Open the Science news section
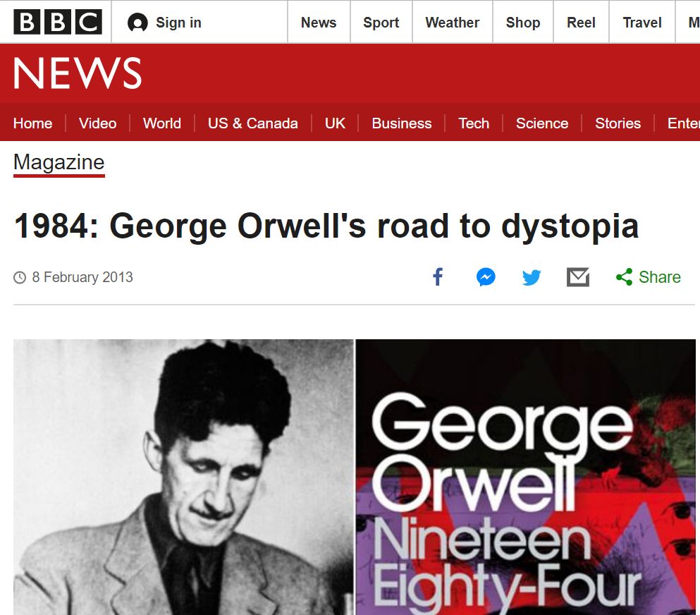 (x=542, y=123)
